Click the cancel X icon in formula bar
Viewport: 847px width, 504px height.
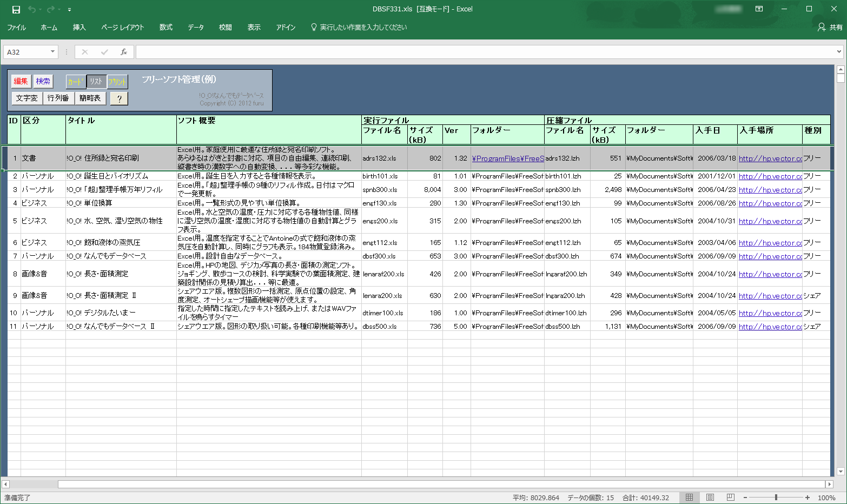(84, 52)
